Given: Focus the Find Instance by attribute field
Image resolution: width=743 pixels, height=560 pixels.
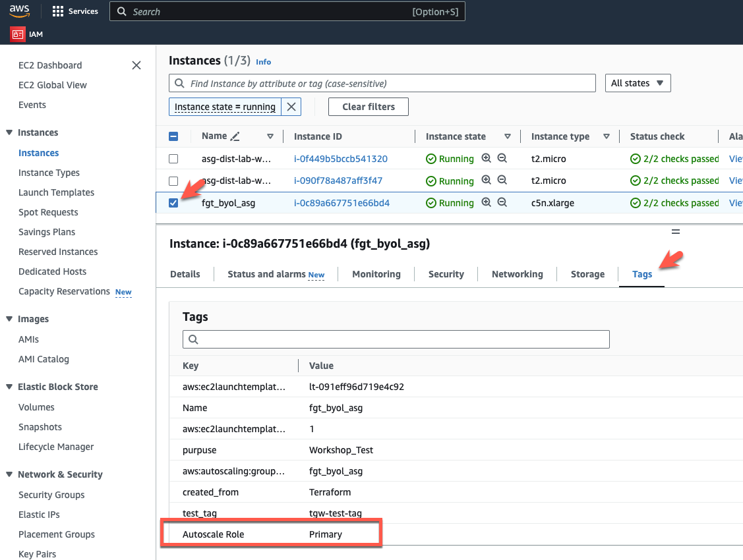Looking at the screenshot, I should point(382,83).
